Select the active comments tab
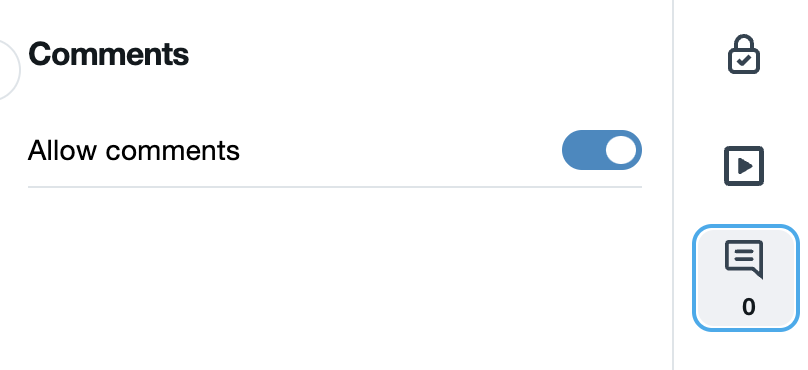The height and width of the screenshot is (370, 808). pyautogui.click(x=745, y=278)
